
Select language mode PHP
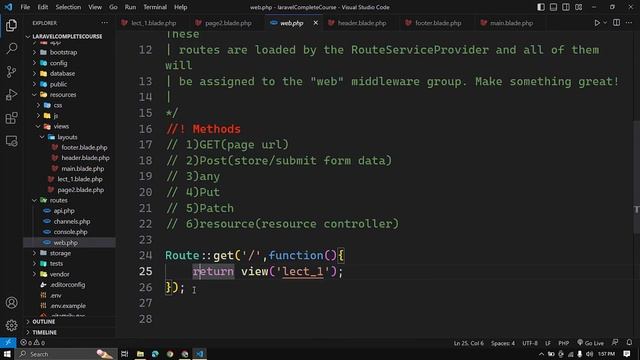tap(564, 343)
